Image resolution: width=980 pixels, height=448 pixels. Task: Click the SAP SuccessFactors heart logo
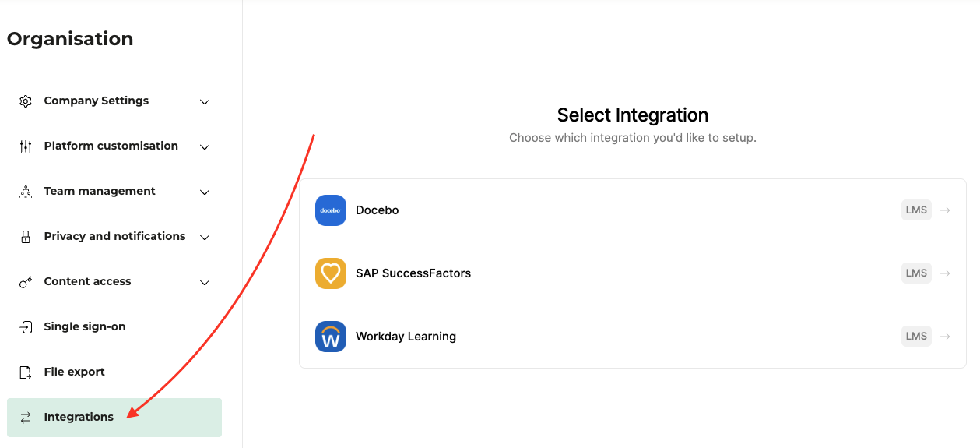(331, 273)
